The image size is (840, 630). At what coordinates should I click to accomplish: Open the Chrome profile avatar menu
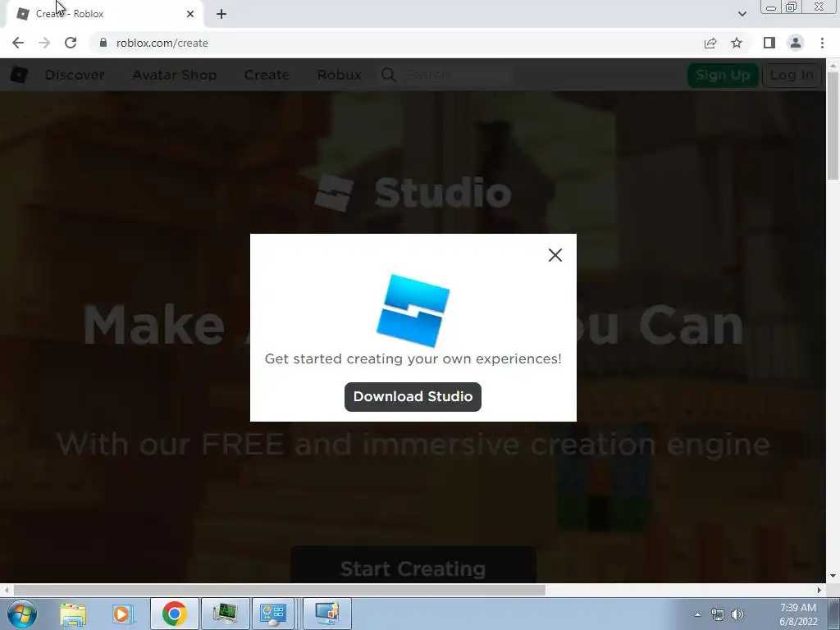coord(796,43)
